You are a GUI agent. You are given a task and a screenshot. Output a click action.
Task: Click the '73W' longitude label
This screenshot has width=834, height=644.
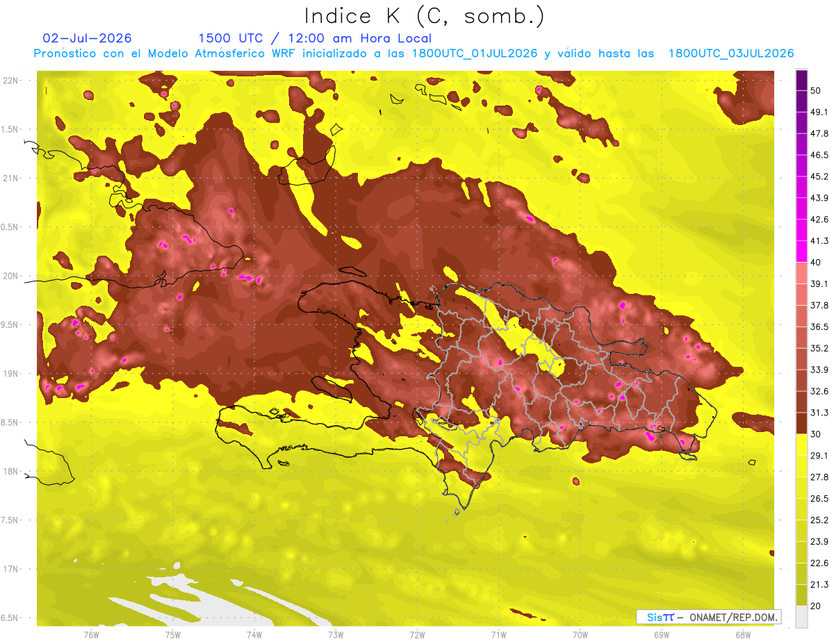click(x=336, y=634)
